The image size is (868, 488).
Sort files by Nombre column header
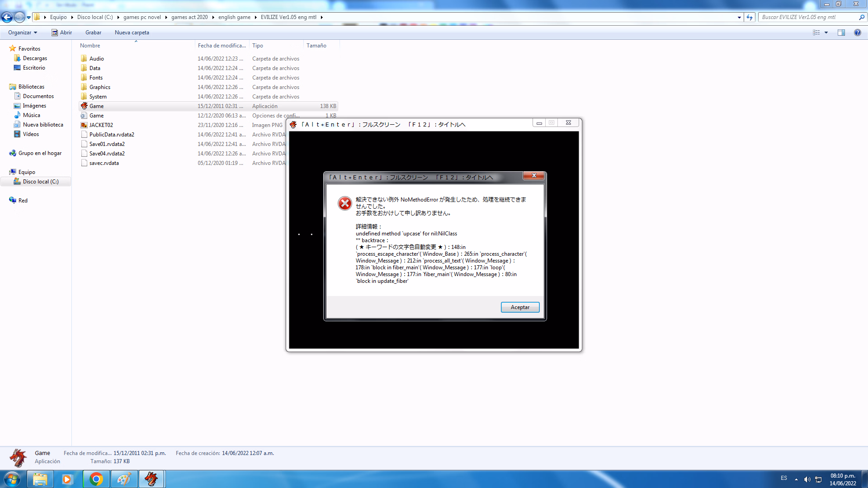[90, 46]
